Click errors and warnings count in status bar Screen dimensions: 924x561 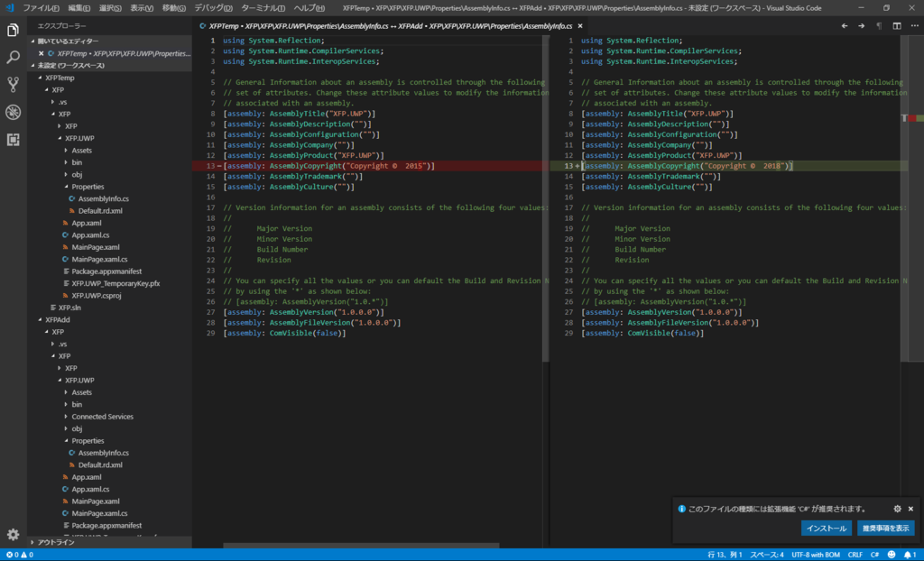[x=20, y=555]
